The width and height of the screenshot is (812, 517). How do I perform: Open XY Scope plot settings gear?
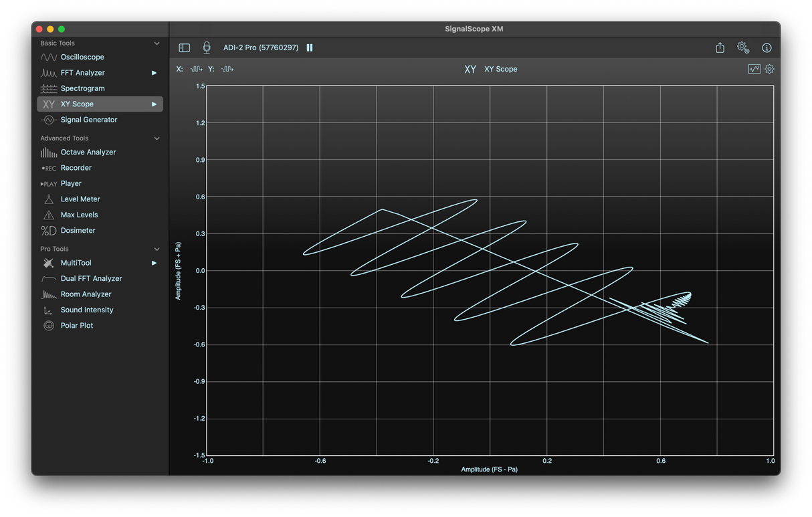click(x=769, y=69)
